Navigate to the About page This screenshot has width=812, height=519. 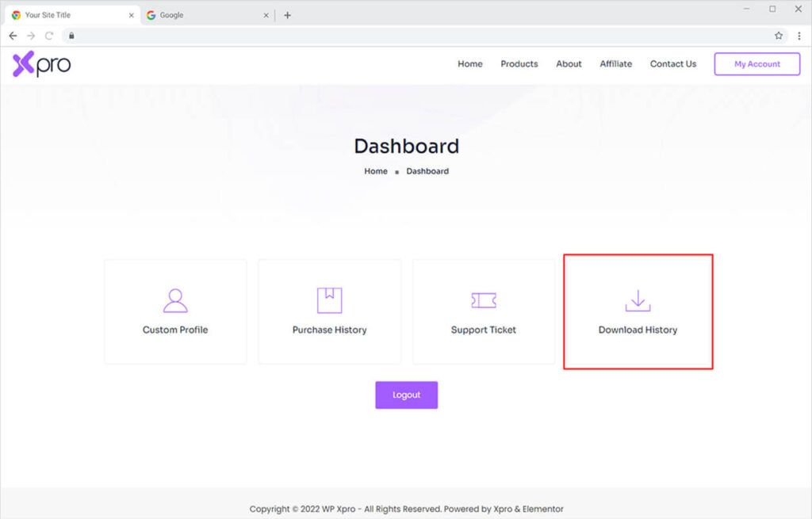[x=569, y=64]
